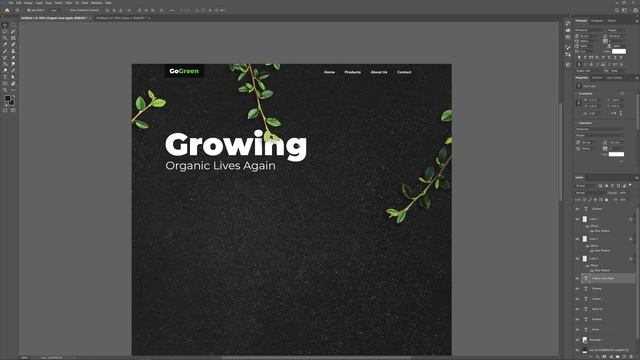Open the blend mode dropdown in Layers
Viewport: 640px width, 360px height.
tap(590, 193)
